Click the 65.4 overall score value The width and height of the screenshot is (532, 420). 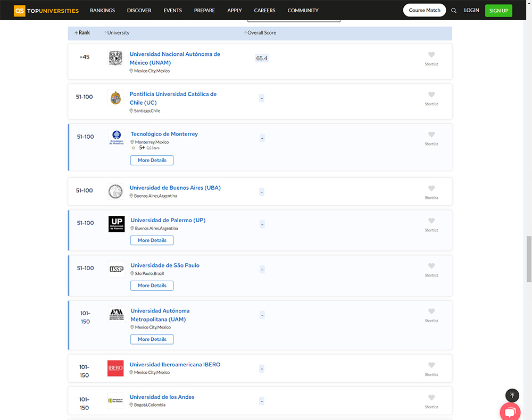click(x=262, y=58)
